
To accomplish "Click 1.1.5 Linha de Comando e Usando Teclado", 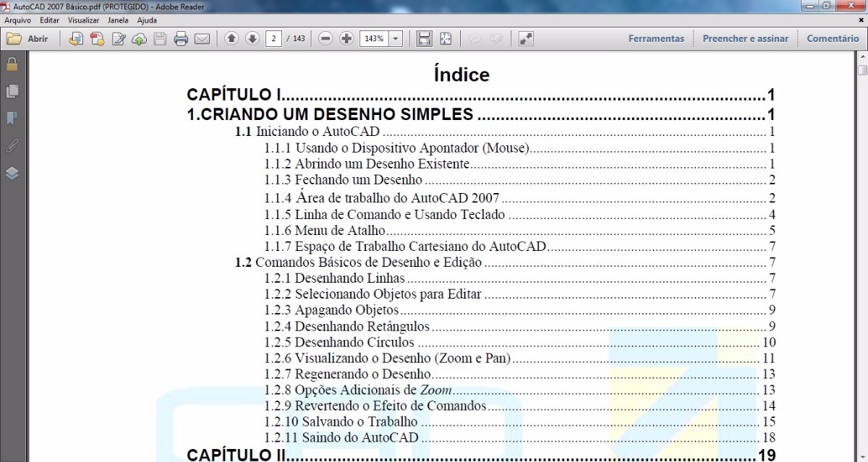I will click(520, 215).
